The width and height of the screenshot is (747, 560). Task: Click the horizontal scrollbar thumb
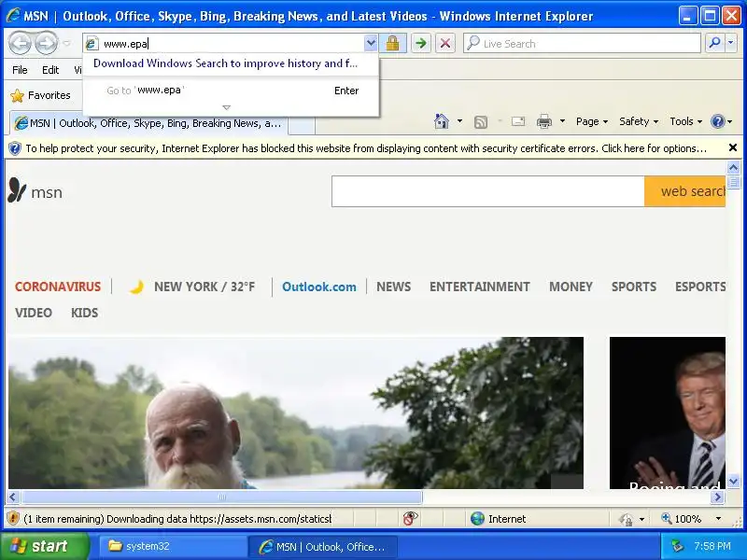221,497
